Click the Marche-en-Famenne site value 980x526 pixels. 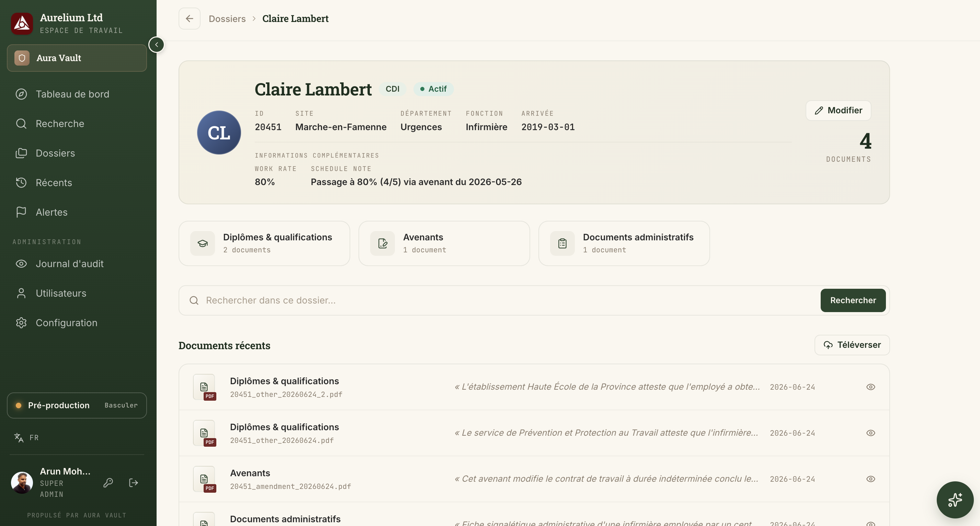[341, 127]
